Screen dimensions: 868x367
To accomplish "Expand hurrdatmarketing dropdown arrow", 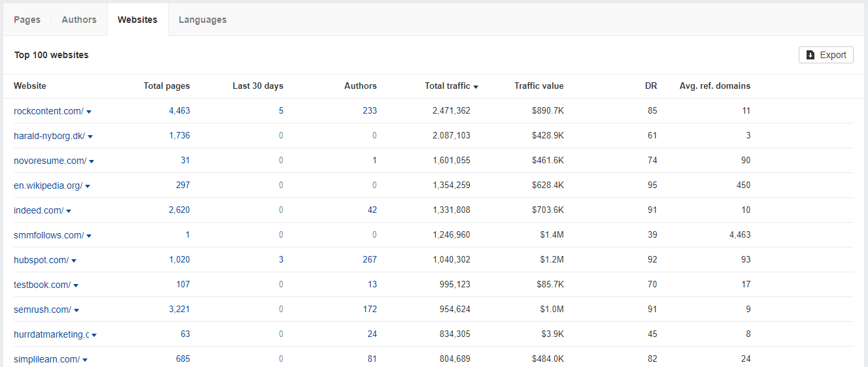I will [94, 335].
